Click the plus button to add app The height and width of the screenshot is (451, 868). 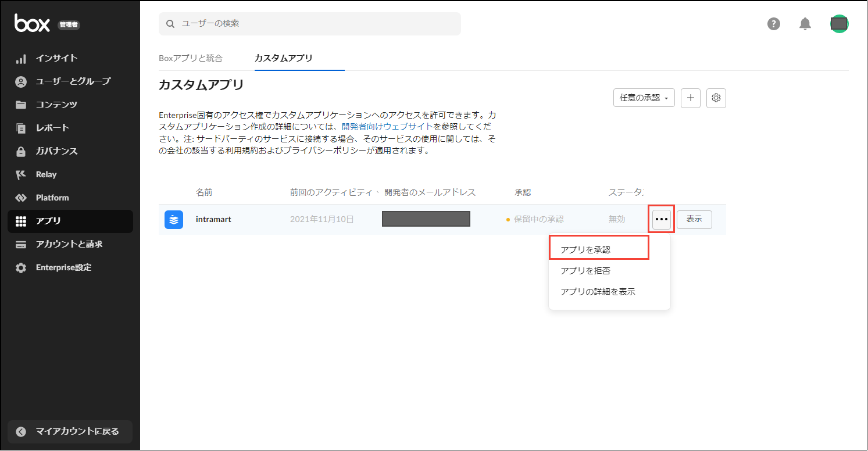coord(690,98)
